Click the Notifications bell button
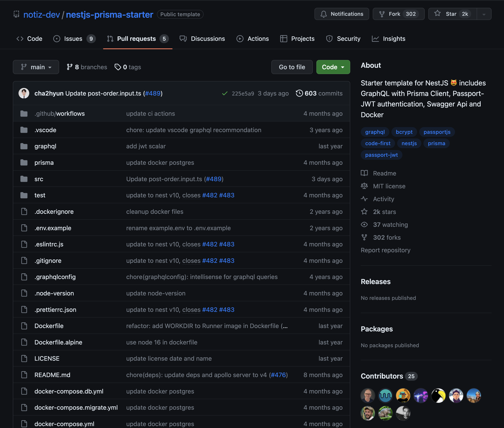This screenshot has width=504, height=428. tap(341, 14)
